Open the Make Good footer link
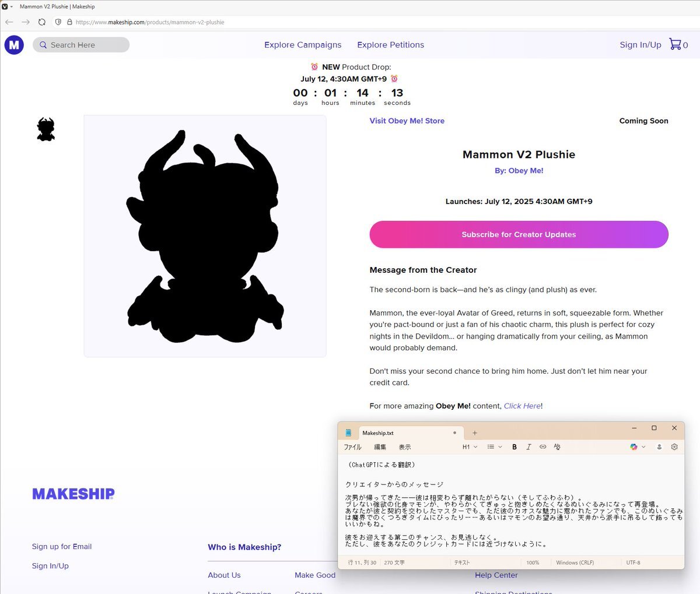Image resolution: width=700 pixels, height=594 pixels. pyautogui.click(x=315, y=575)
